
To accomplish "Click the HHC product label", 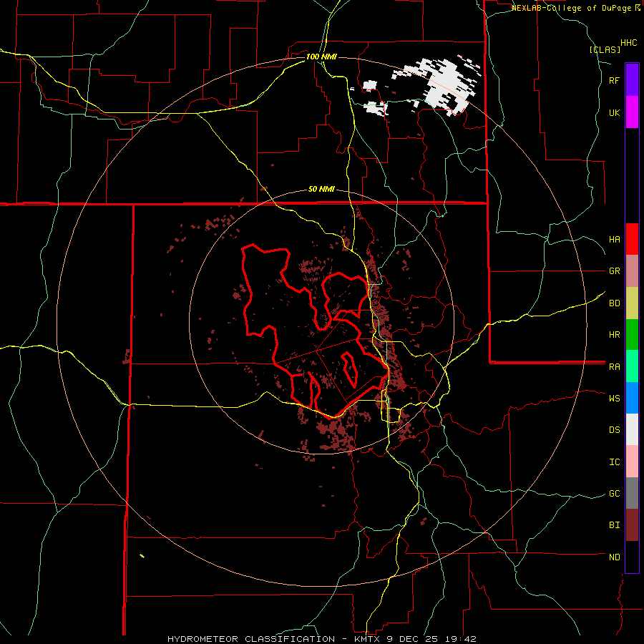I will coord(628,43).
